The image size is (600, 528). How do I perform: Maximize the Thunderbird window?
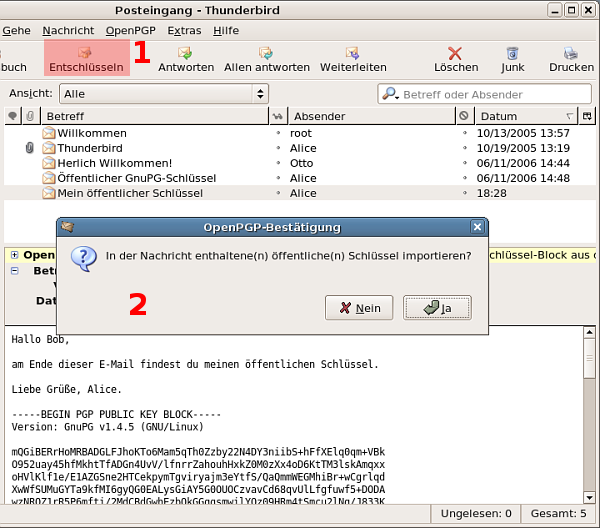click(x=571, y=10)
